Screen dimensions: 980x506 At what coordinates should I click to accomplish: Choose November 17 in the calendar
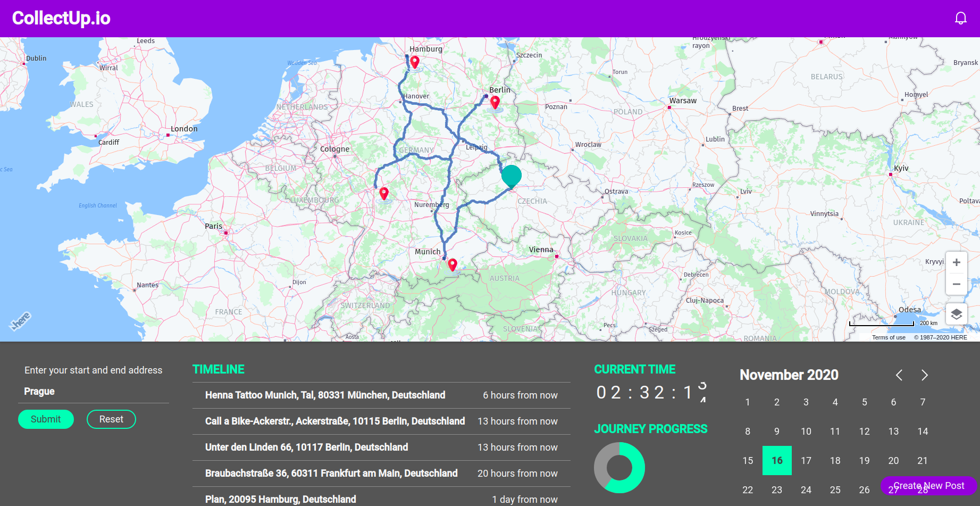806,461
